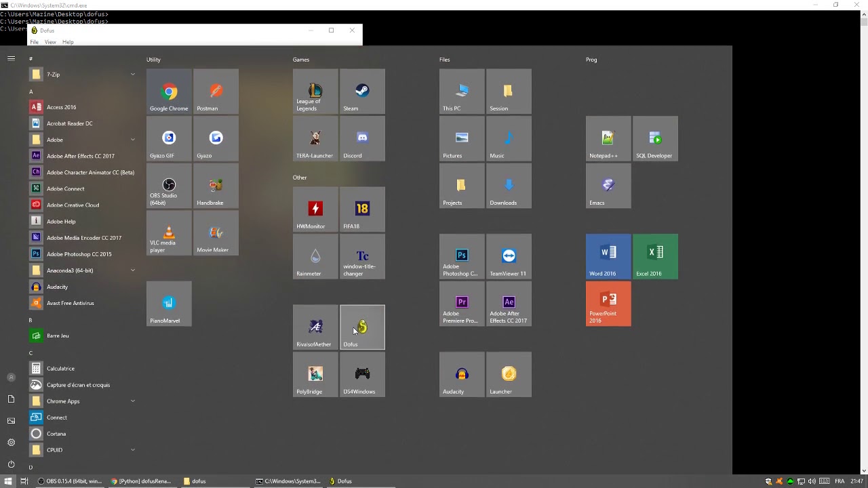The width and height of the screenshot is (868, 488).
Task: Launch the Word 2016 tile
Action: point(608,257)
